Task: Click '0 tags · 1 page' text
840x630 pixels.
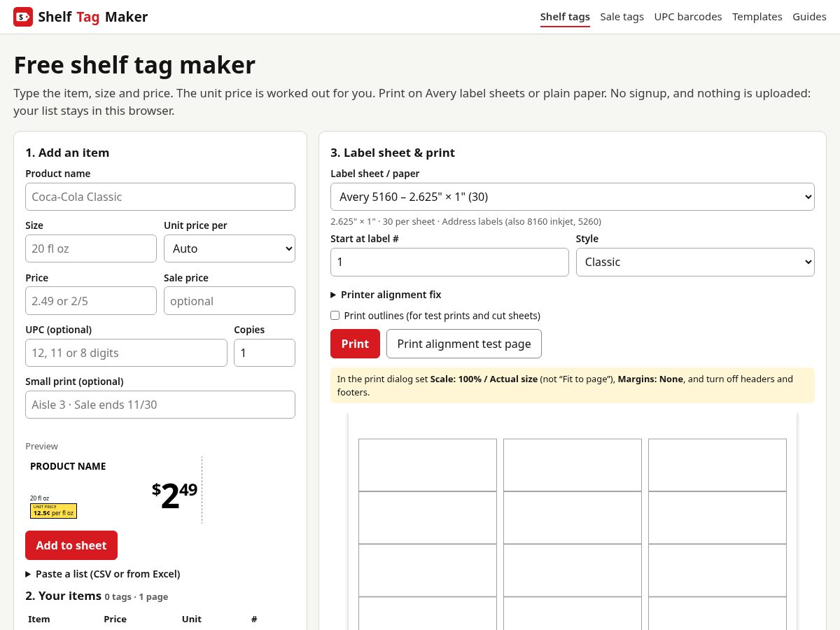Action: click(136, 597)
